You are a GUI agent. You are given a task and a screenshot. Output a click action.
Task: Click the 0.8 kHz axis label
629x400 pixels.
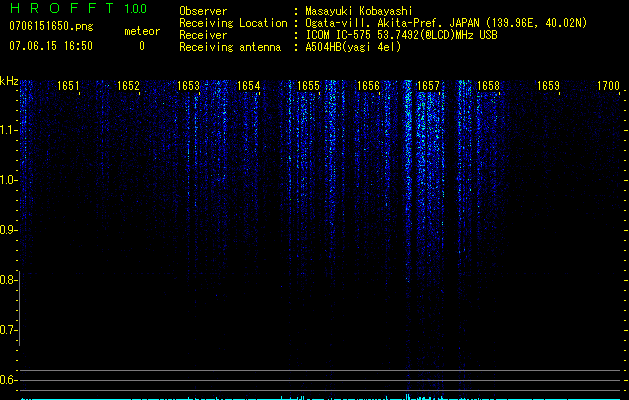click(7, 280)
